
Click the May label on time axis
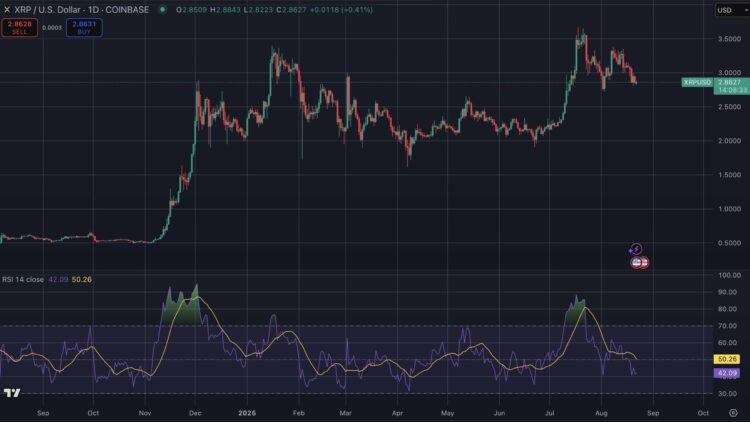(x=447, y=413)
